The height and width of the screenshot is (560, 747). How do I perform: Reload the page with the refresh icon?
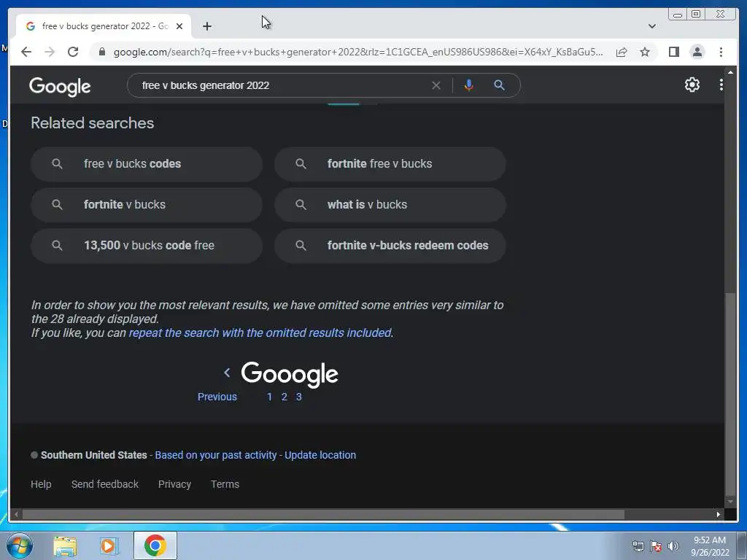coord(73,52)
